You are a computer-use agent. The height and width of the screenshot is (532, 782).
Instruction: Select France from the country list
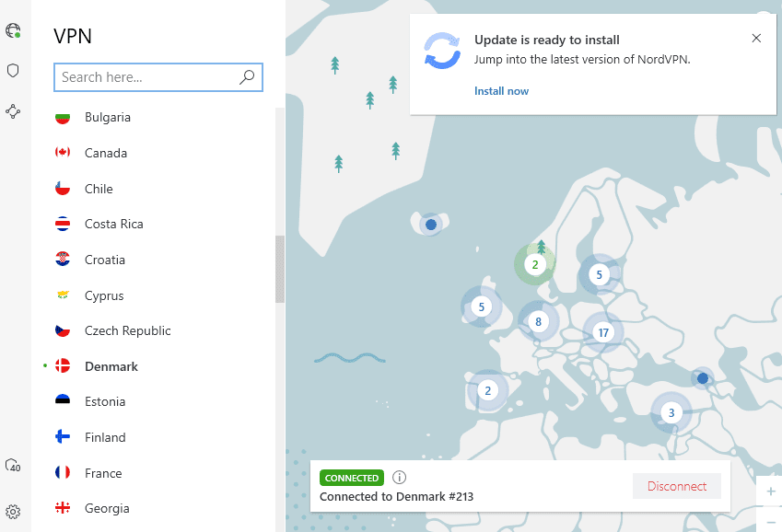tap(101, 472)
